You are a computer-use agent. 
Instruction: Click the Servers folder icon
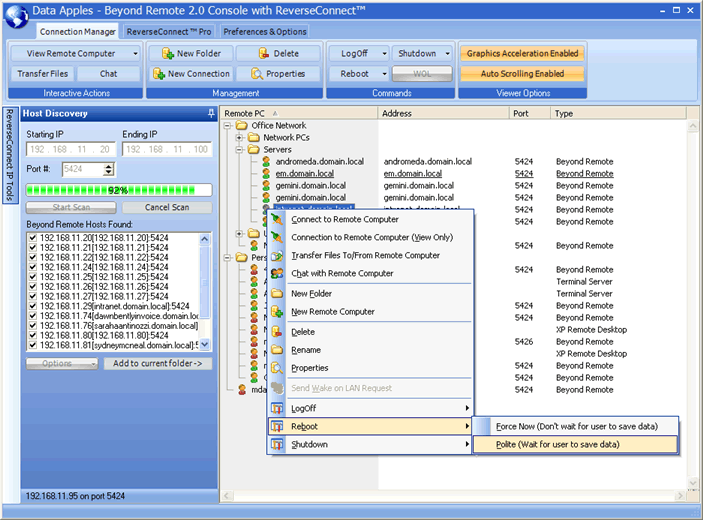click(254, 149)
